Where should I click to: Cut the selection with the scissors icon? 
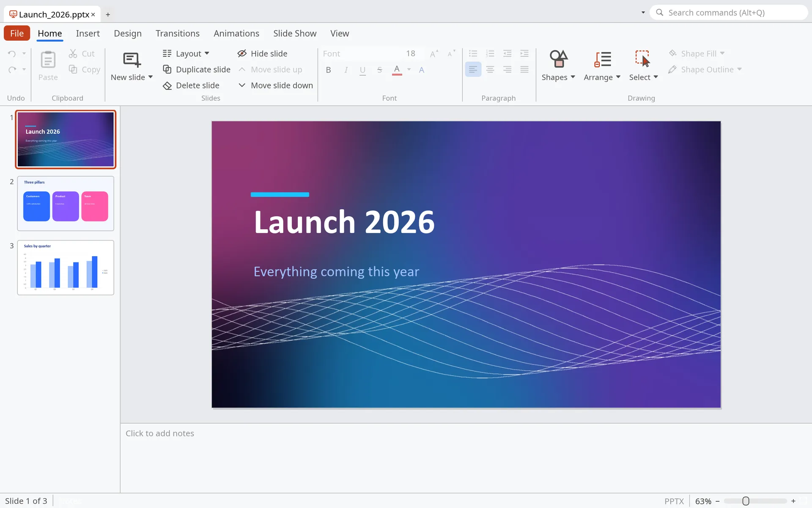coord(73,54)
